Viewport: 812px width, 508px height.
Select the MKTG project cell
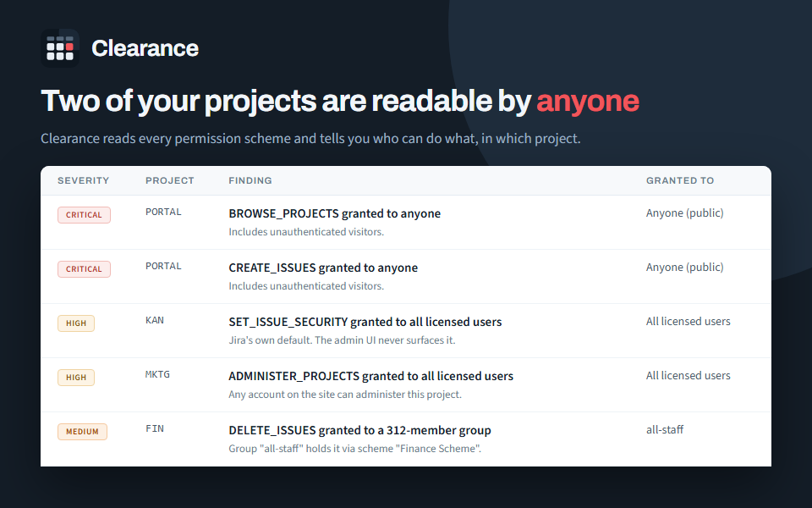tap(157, 374)
